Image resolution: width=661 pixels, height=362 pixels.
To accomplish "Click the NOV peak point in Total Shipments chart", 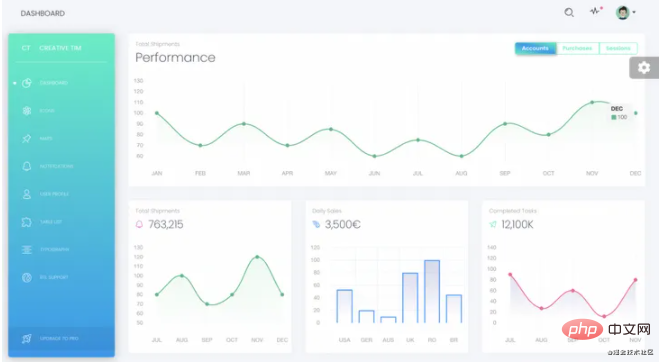I will click(x=257, y=257).
